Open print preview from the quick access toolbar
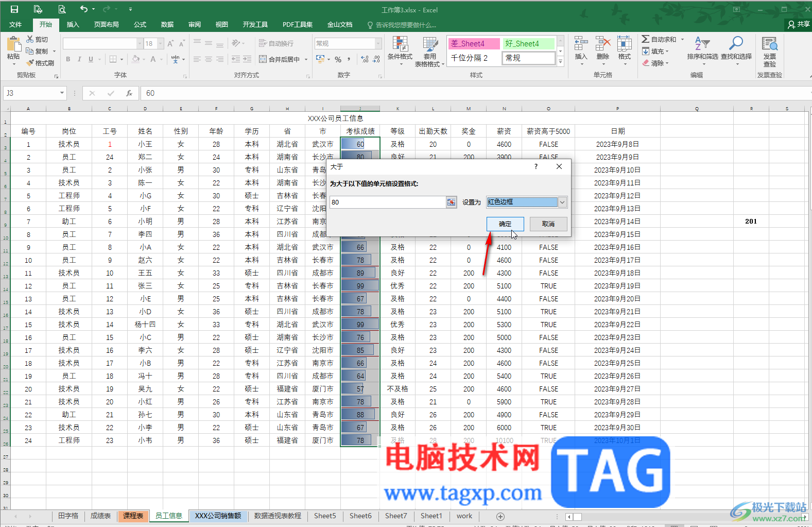Viewport: 812px width, 527px height. (x=62, y=9)
